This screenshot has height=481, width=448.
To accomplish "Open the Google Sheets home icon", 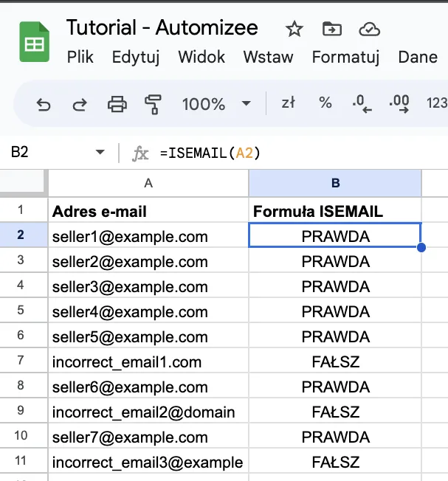I will (x=34, y=42).
